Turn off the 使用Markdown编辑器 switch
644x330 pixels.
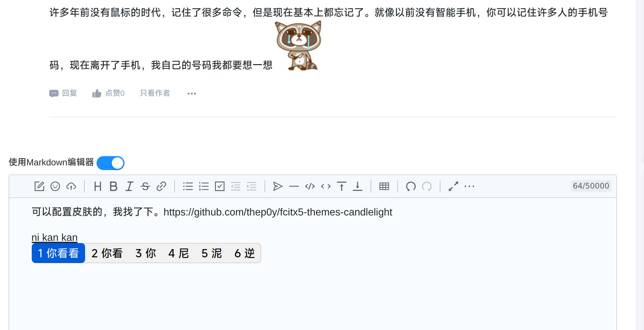click(111, 163)
